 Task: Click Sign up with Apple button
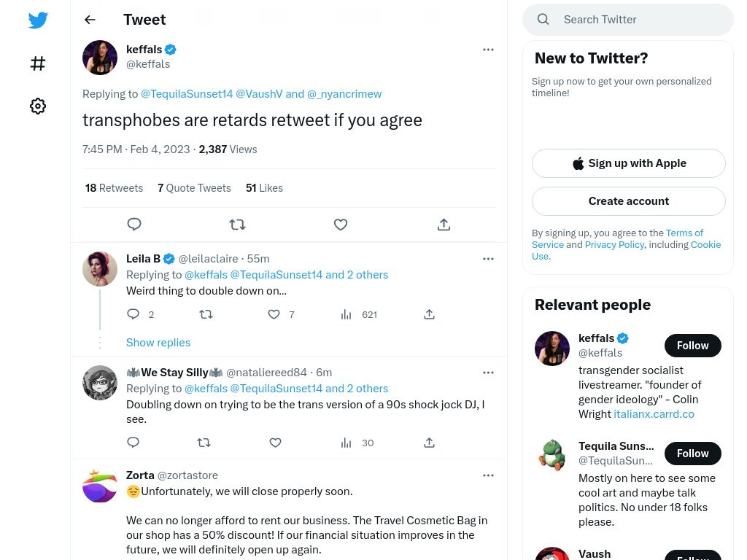click(x=628, y=163)
